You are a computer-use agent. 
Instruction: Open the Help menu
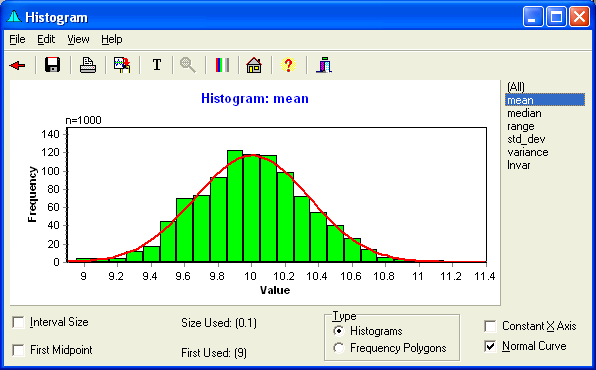112,39
